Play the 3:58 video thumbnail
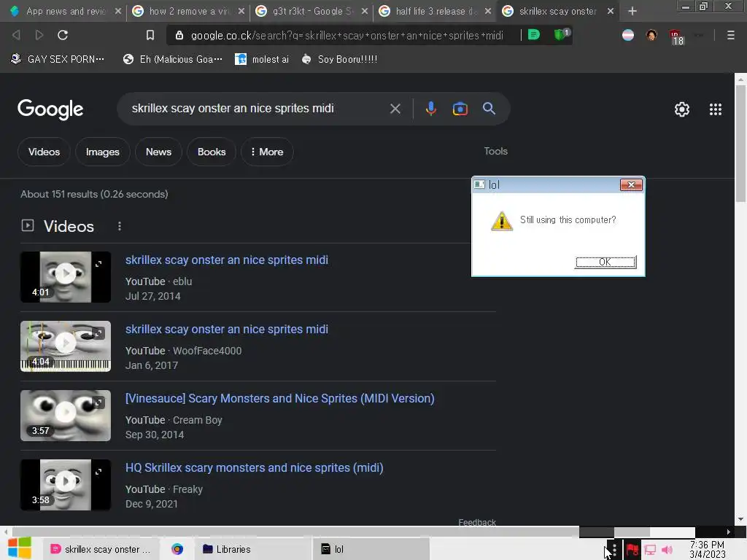Viewport: 747px width, 560px height. 66,485
